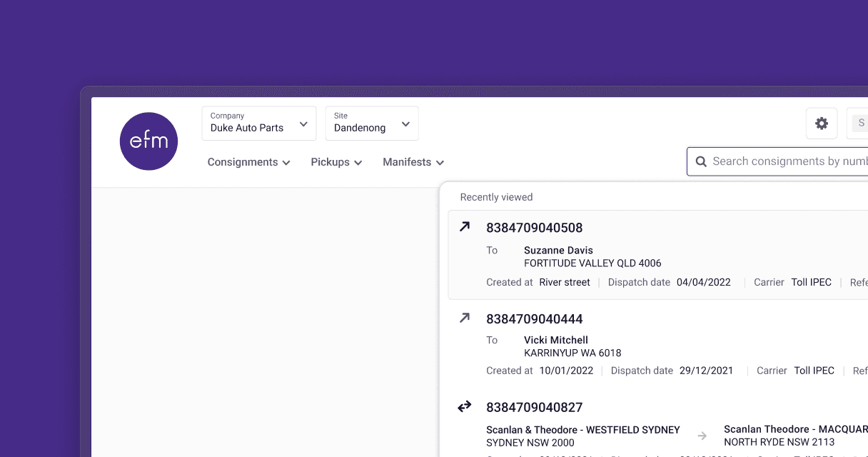Click the Toll IPEC carrier label
868x457 pixels.
point(812,282)
